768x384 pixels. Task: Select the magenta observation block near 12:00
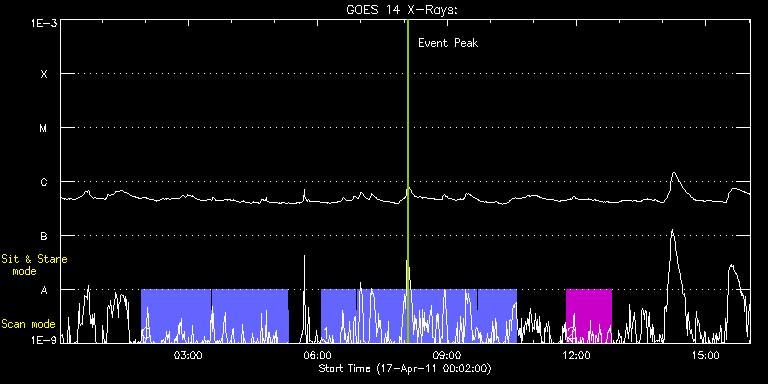(x=589, y=316)
